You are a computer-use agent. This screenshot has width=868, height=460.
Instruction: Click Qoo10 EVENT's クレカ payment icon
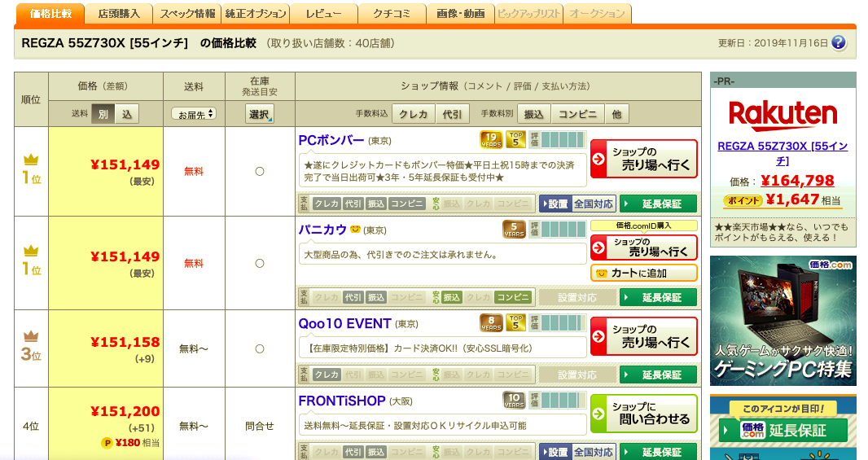(x=327, y=375)
